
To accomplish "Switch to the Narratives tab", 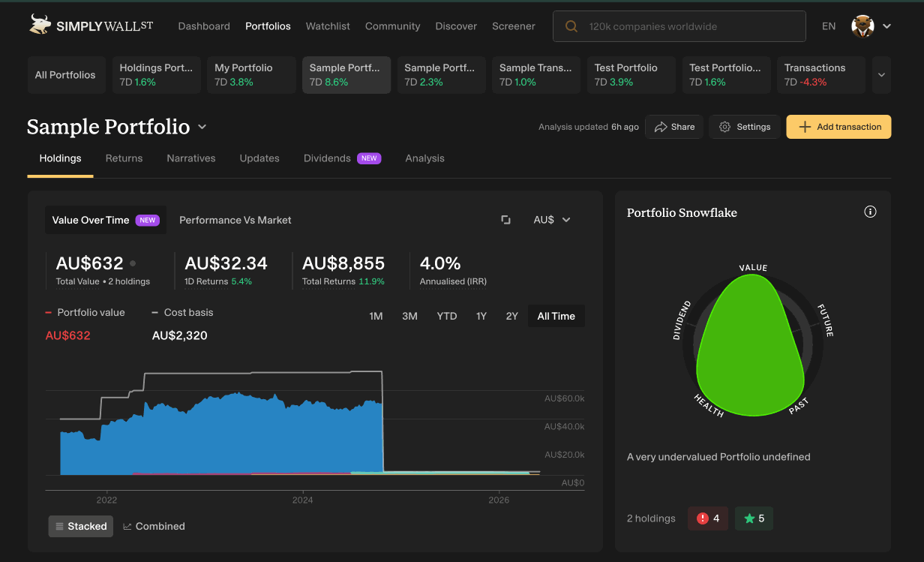I will [x=191, y=158].
